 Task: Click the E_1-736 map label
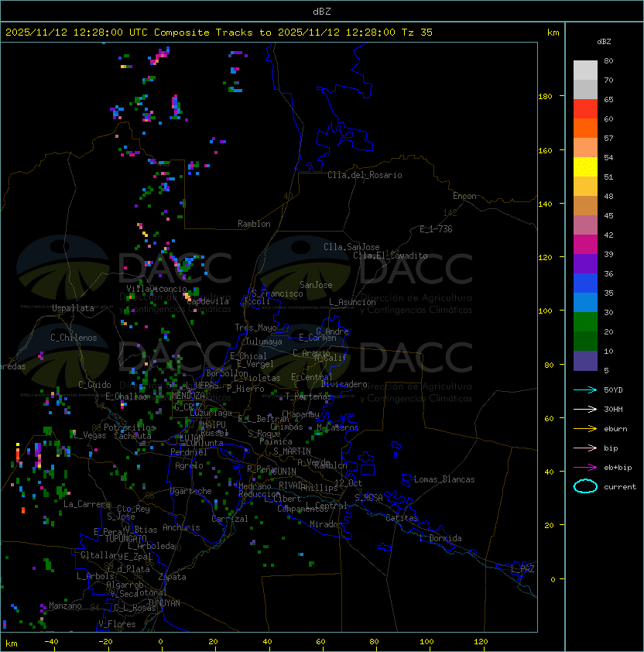tap(436, 229)
